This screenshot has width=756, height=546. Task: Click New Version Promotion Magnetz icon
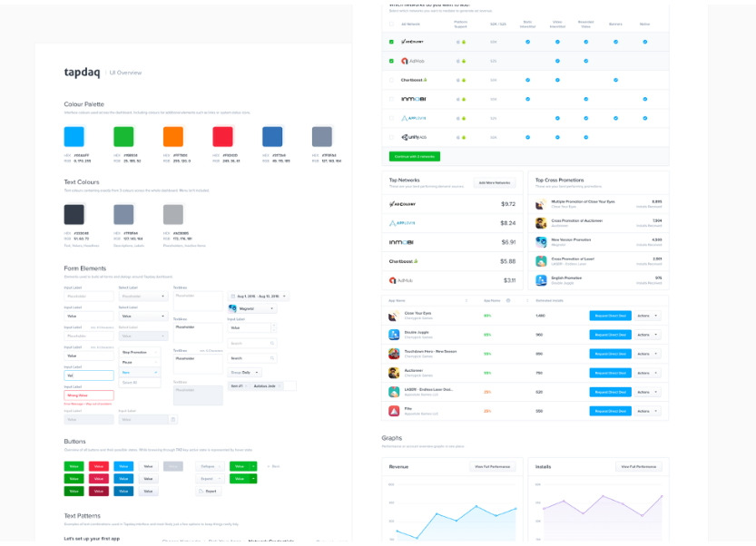[541, 242]
